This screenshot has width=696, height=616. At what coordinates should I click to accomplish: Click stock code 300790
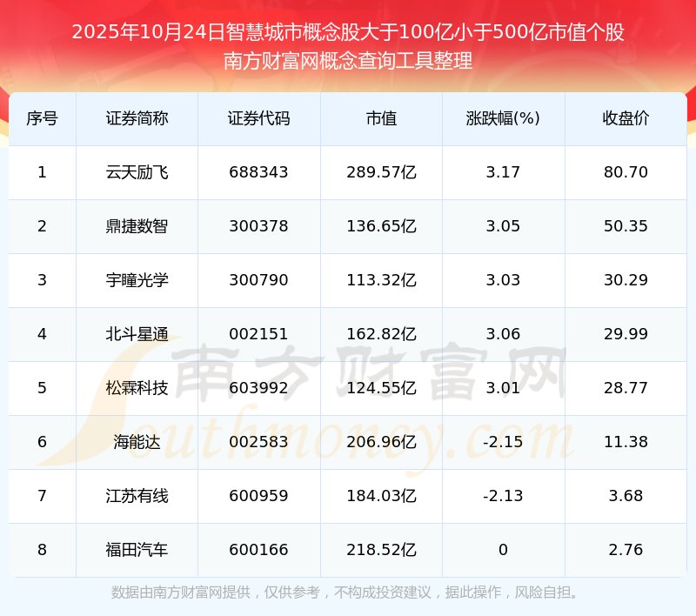pos(258,280)
